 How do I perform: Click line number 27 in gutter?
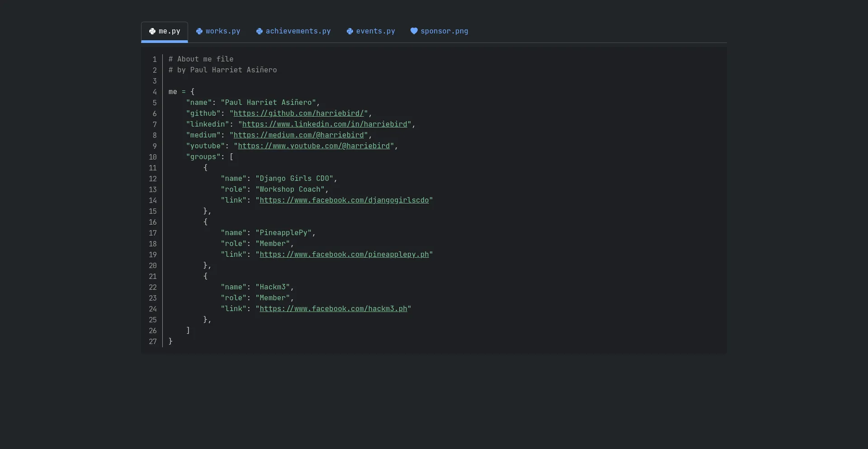[x=153, y=341]
